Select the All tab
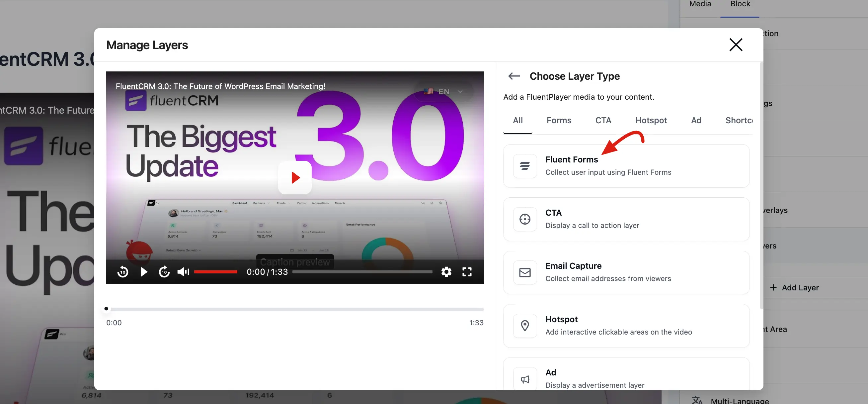The width and height of the screenshot is (868, 404). 517,120
